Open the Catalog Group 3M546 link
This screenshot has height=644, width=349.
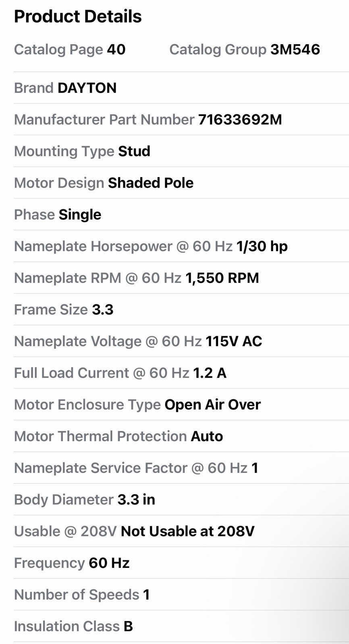coord(245,50)
